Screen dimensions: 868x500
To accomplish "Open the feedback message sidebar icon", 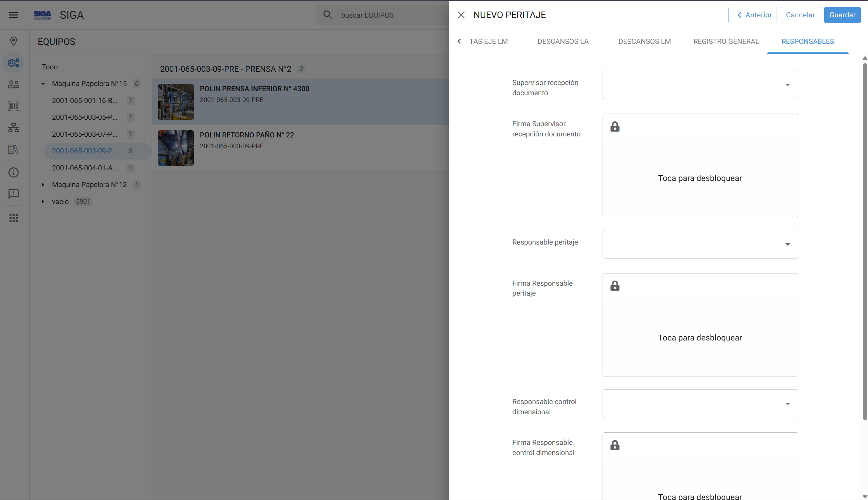I will coord(14,194).
